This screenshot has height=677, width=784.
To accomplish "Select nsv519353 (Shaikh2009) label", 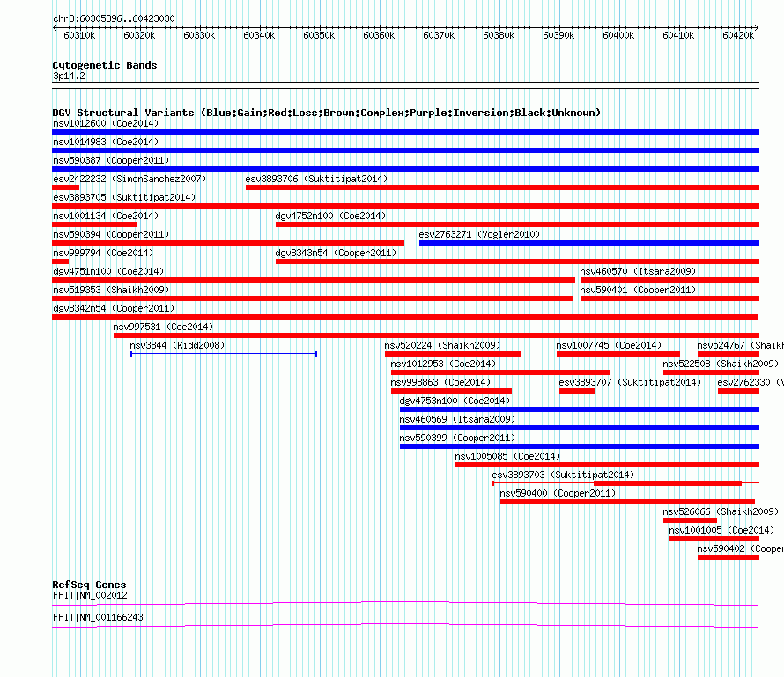I will point(111,290).
